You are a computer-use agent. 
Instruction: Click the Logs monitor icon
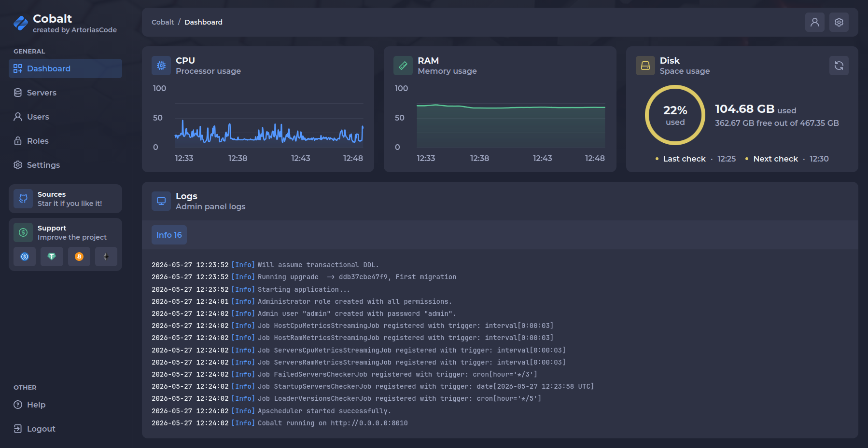click(x=161, y=201)
